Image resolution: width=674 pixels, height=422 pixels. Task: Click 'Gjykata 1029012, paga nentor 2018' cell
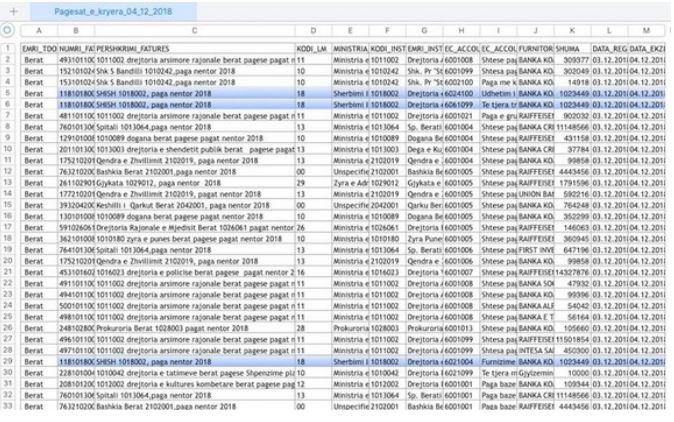coord(194,183)
